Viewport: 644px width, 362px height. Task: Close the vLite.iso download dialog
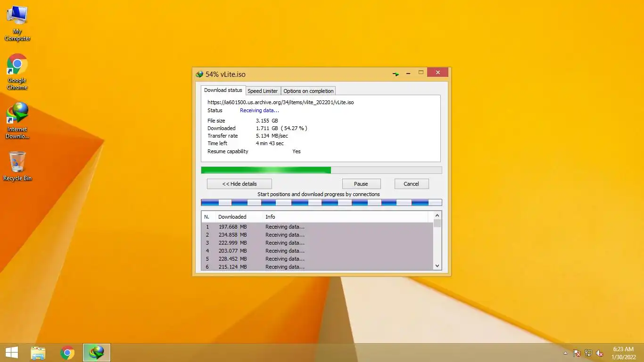[x=438, y=73]
